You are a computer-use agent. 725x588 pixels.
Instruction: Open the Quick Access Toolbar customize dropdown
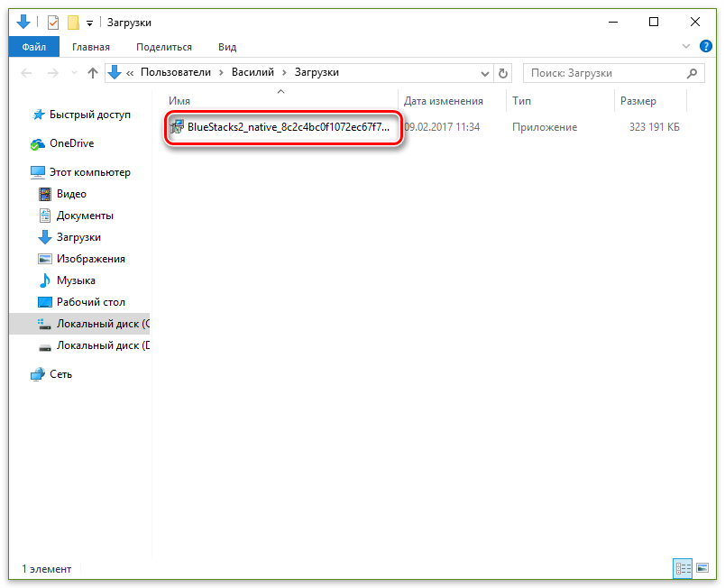point(90,23)
